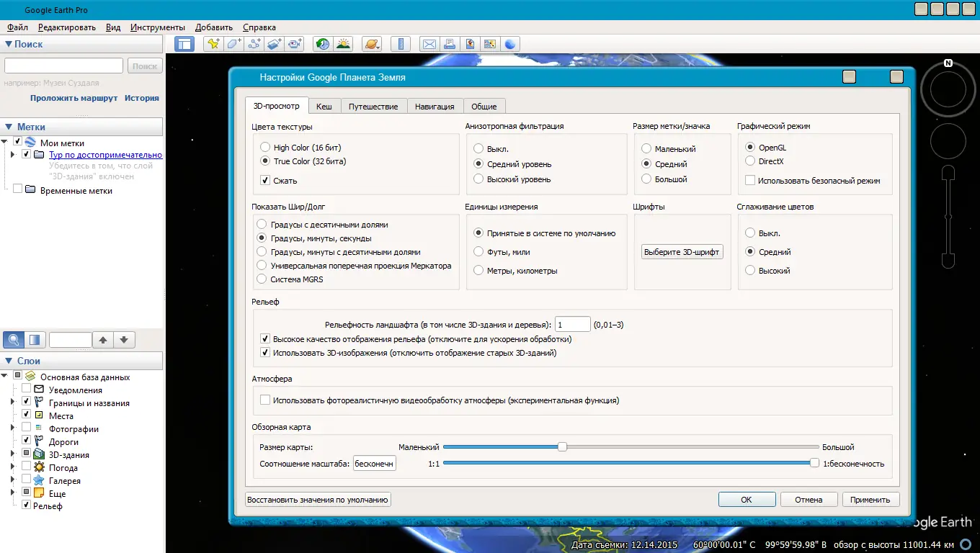Click the Размер карты slider handle
This screenshot has height=553, width=980.
pos(562,447)
